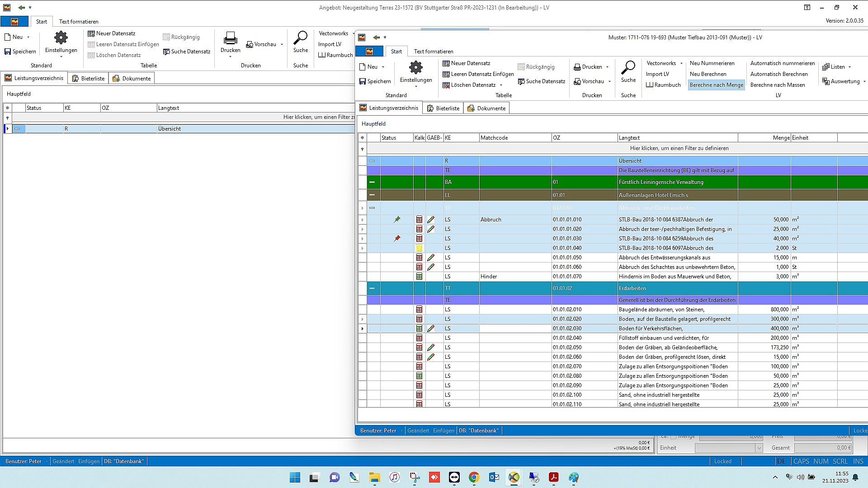This screenshot has height=488, width=868.
Task: Click Speichern in Muster window
Action: tap(375, 81)
